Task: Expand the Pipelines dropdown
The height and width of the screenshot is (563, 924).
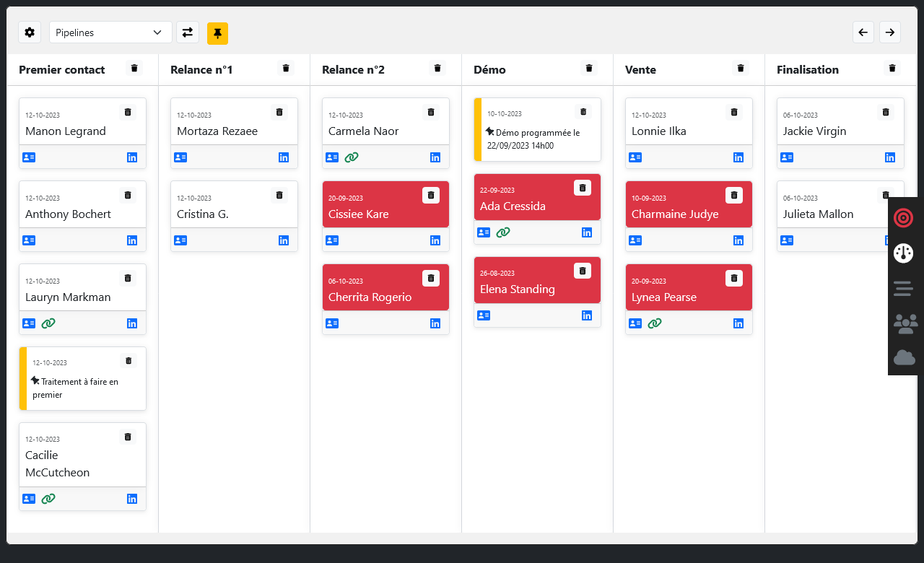Action: click(110, 32)
